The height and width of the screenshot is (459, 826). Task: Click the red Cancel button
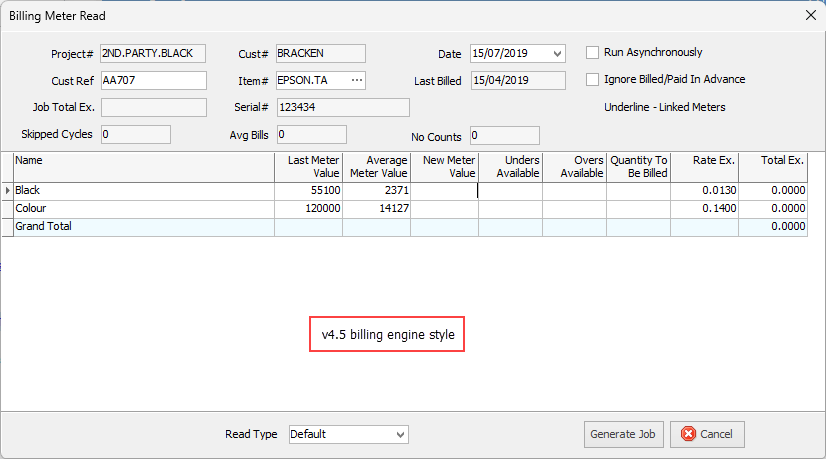coord(707,434)
